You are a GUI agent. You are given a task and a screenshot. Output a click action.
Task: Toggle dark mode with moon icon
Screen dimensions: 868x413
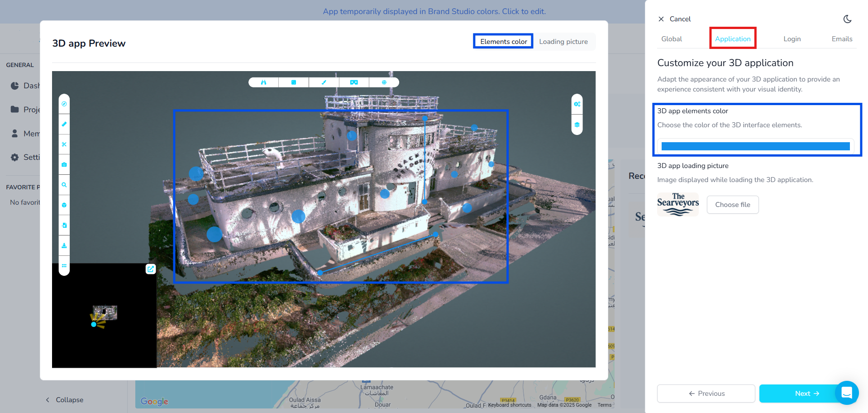coord(847,19)
